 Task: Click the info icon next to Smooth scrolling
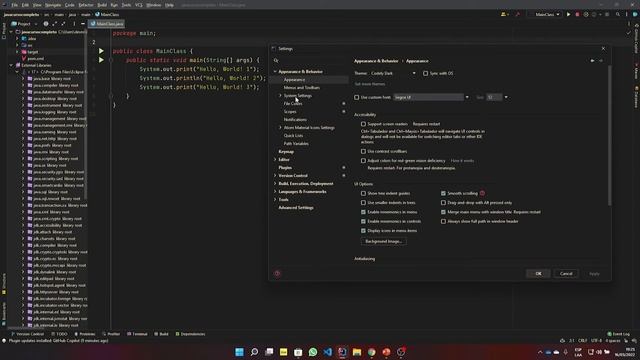pyautogui.click(x=482, y=193)
